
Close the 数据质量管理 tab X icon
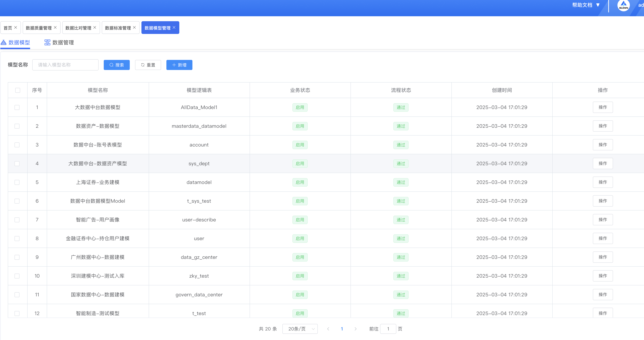[x=55, y=27]
